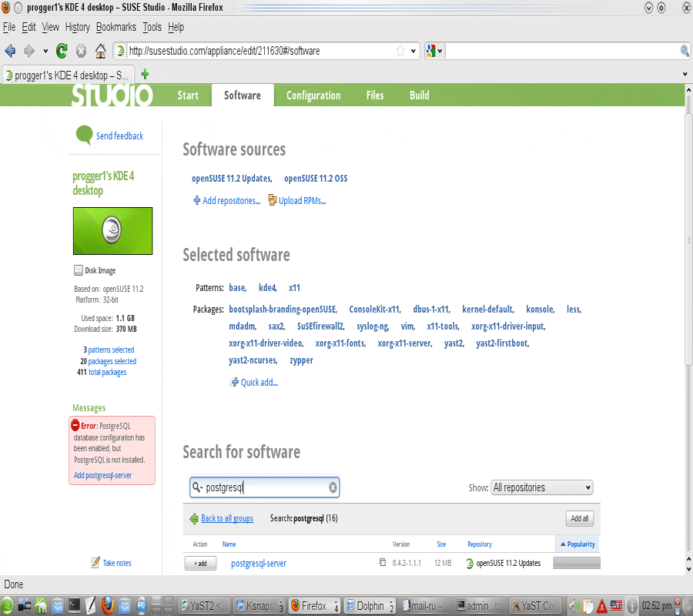Click the info icon in system tray
This screenshot has width=693, height=616.
[x=632, y=606]
